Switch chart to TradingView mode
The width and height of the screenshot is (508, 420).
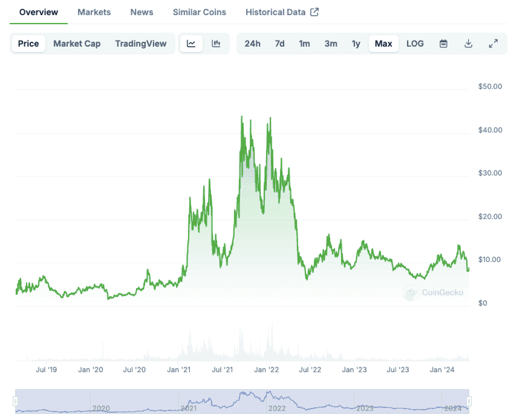[x=140, y=43]
